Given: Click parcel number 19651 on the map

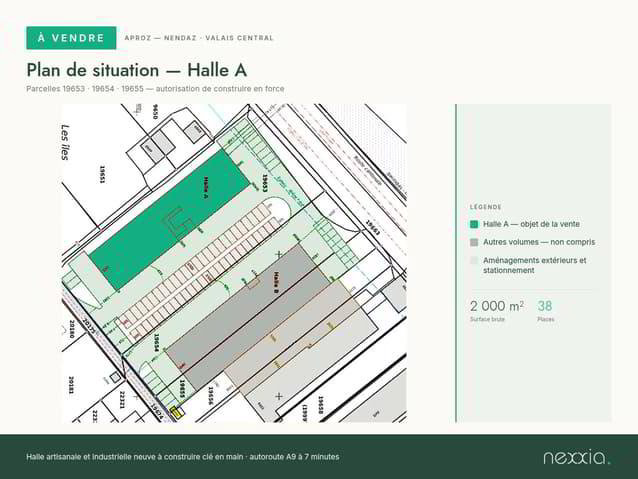Looking at the screenshot, I should pyautogui.click(x=103, y=174).
